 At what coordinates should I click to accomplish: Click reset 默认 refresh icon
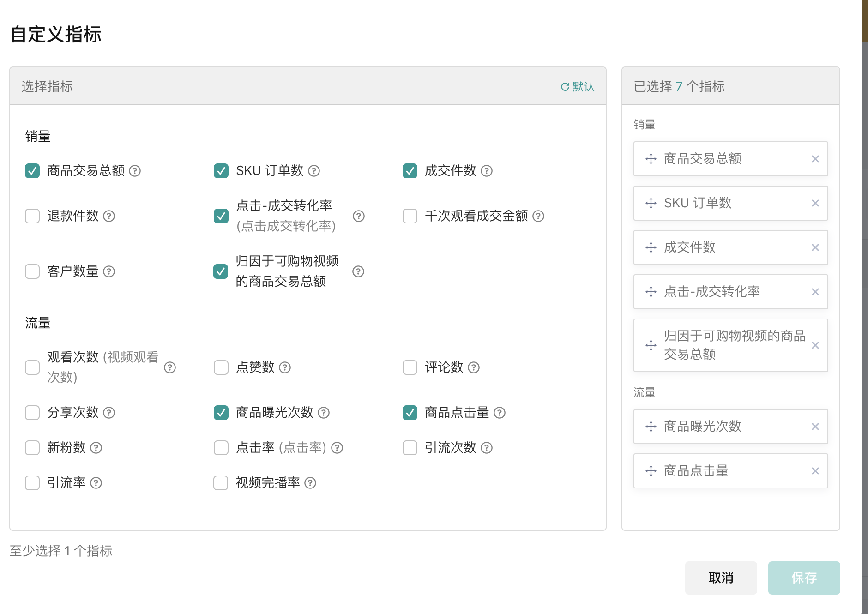tap(565, 87)
